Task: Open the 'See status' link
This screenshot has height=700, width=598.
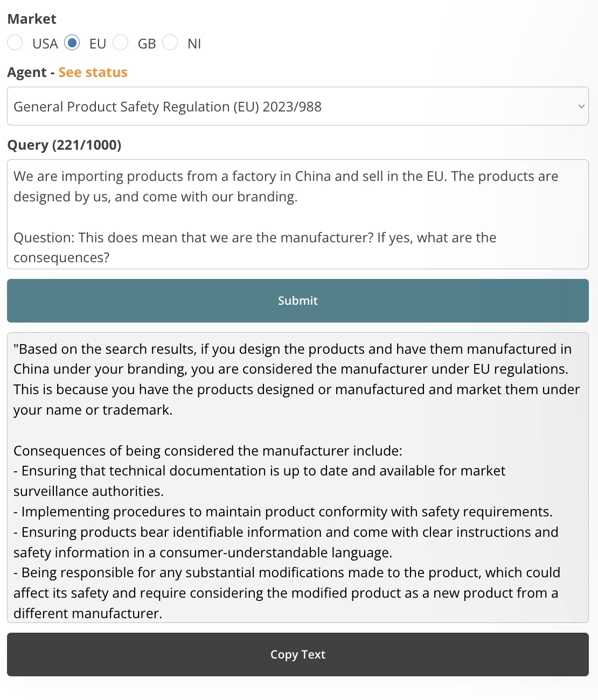Action: (93, 72)
